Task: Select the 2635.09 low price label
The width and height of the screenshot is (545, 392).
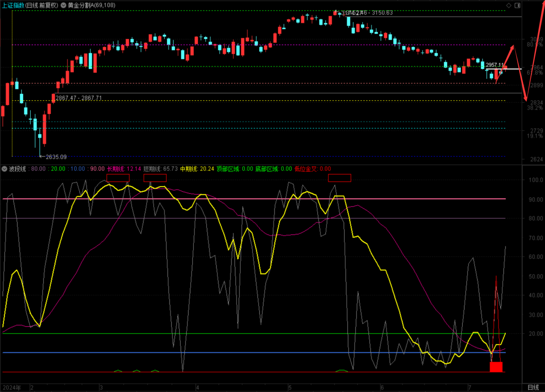Action: pos(56,157)
